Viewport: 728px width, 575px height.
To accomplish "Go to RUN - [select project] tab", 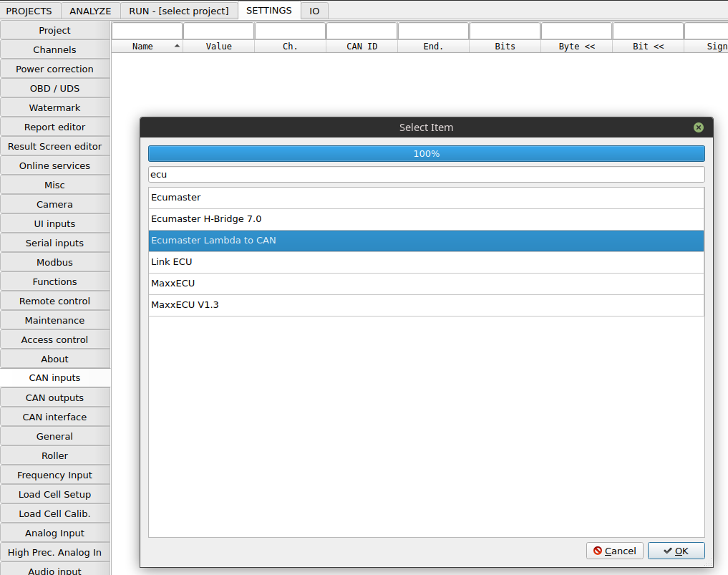I will click(x=179, y=11).
